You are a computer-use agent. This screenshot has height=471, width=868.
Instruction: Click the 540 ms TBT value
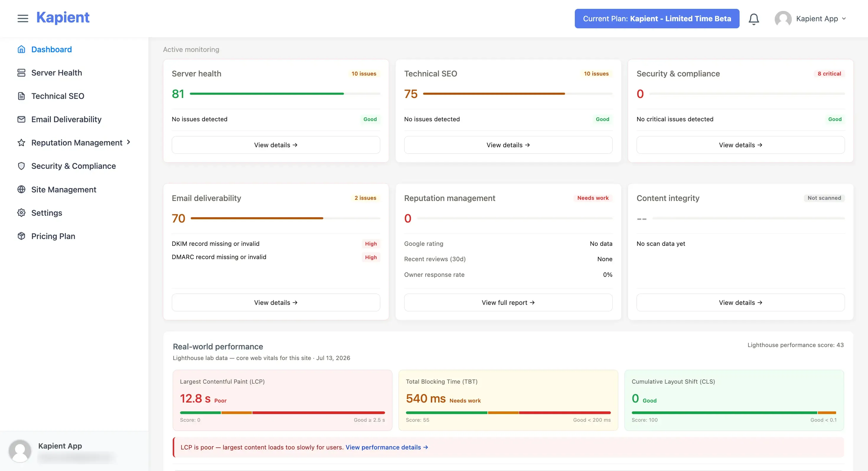pyautogui.click(x=426, y=399)
